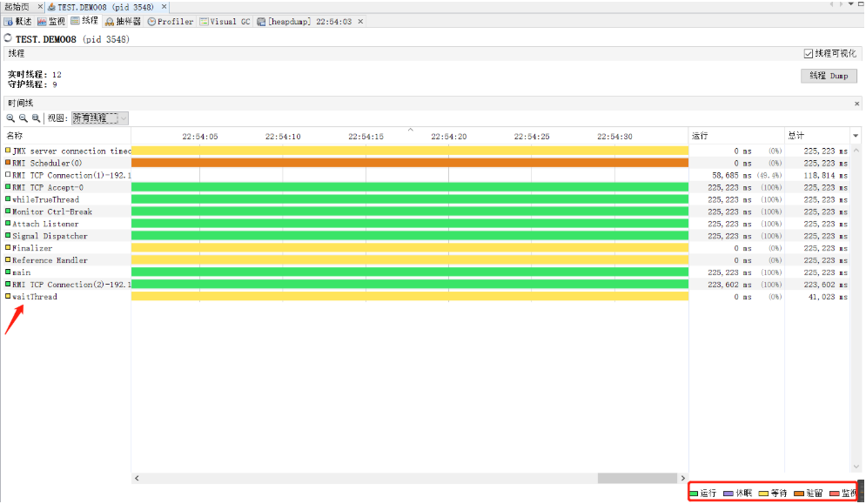Viewport: 866px width, 504px height.
Task: Click the state icon beside main
Action: coord(8,272)
